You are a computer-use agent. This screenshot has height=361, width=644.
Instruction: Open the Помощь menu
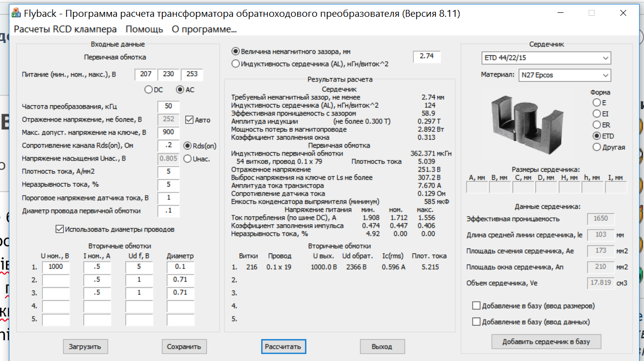click(144, 29)
